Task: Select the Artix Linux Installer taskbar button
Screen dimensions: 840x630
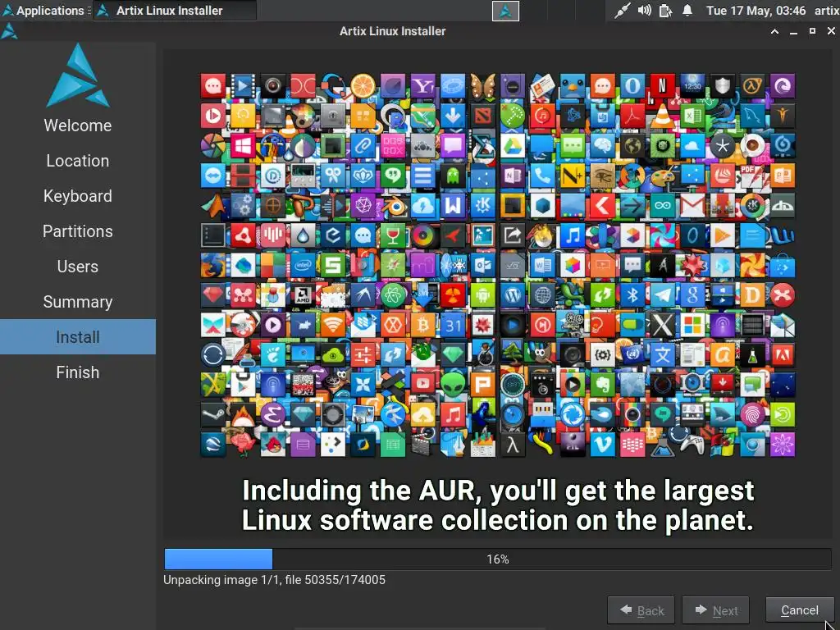Action: point(176,10)
